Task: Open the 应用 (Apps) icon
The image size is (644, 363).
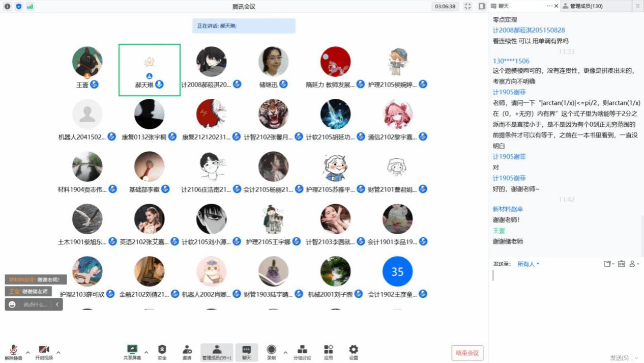Action: pyautogui.click(x=328, y=350)
